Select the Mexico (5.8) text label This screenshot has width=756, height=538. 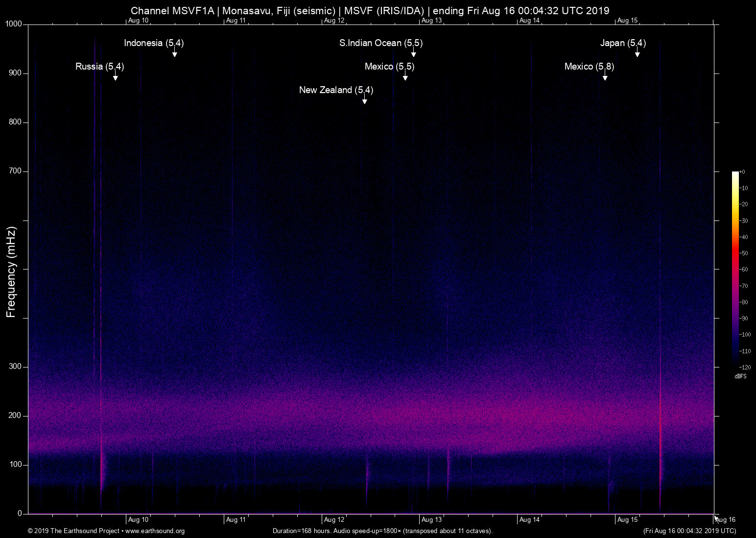coord(589,67)
